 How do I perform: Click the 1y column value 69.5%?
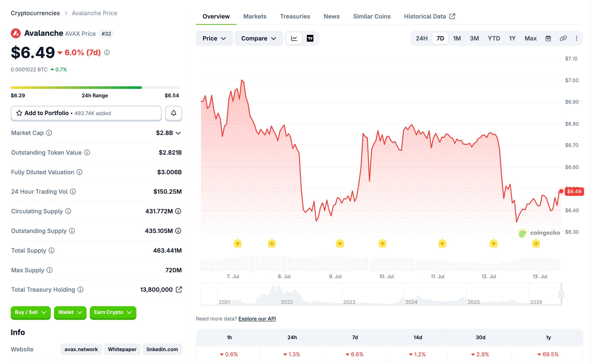pos(548,355)
